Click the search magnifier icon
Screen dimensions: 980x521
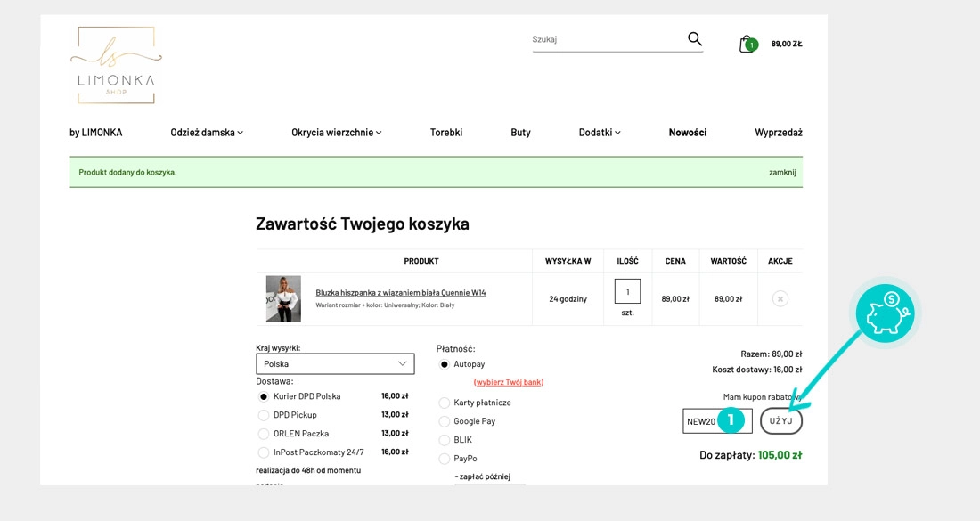(x=695, y=39)
